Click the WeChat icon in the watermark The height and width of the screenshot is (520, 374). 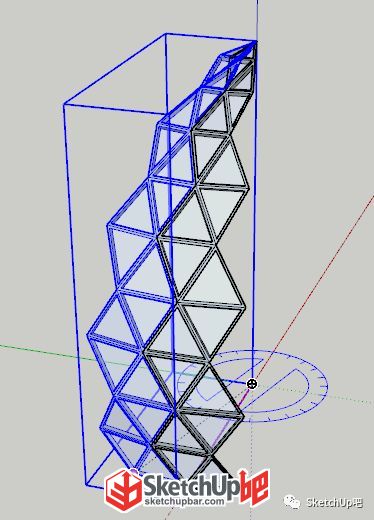point(292,502)
